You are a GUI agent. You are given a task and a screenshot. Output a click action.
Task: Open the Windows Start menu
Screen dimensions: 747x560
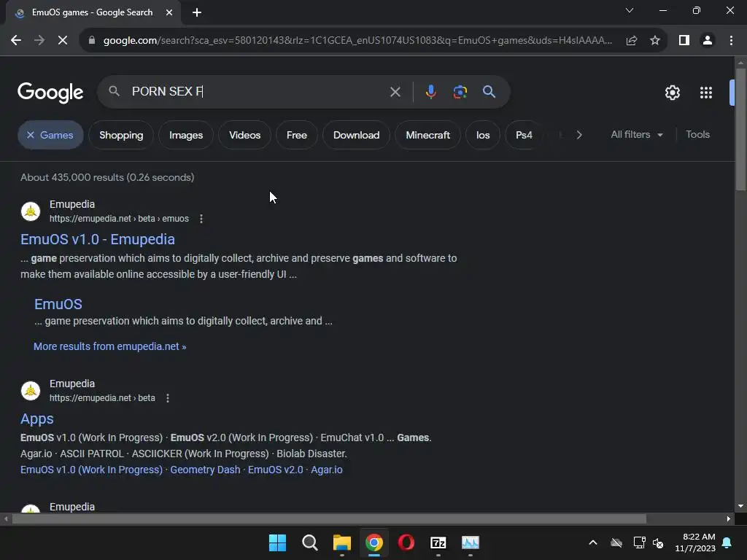click(x=277, y=542)
